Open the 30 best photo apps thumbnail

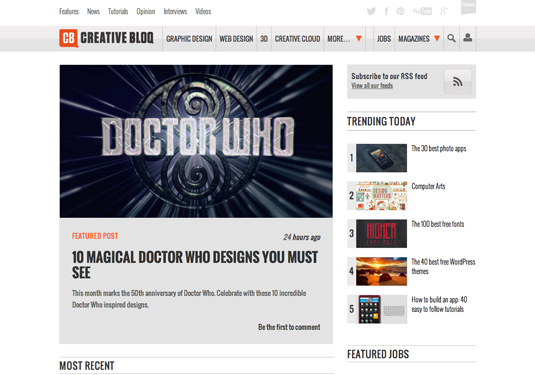pos(381,158)
